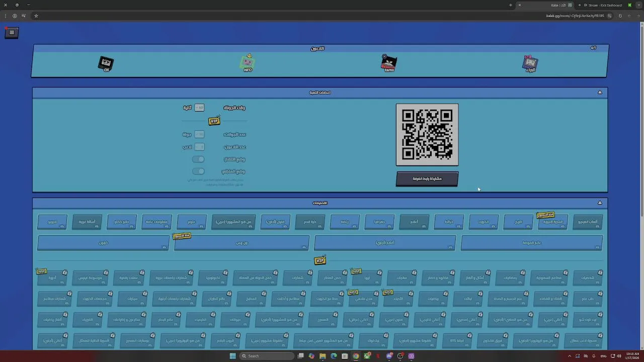
Task: Select the أفلام (أجنبي) category
Action: pos(385,243)
